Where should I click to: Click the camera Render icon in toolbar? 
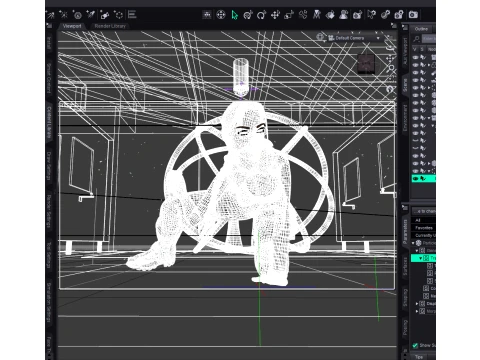[413, 15]
